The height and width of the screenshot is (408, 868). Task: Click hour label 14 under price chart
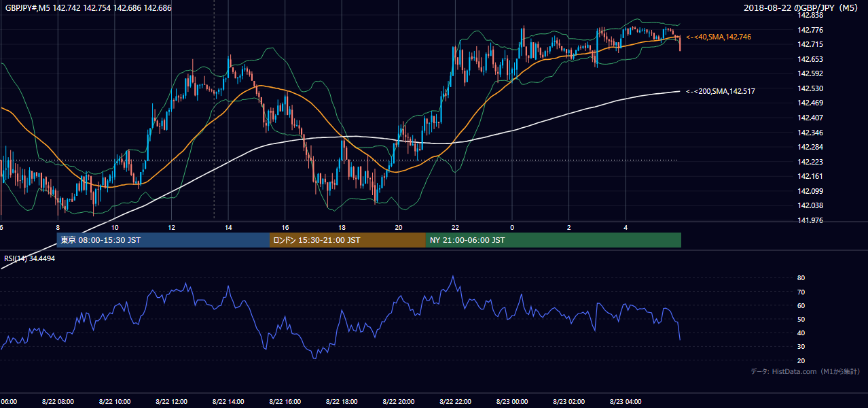point(228,228)
